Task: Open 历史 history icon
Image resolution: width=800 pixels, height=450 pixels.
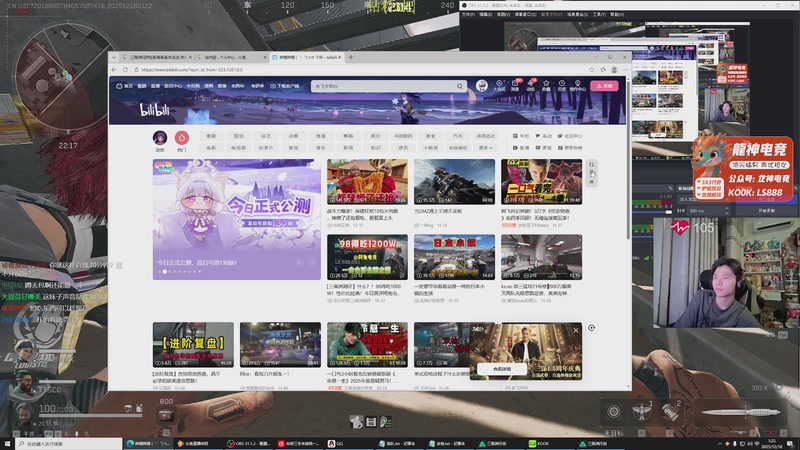Action: [x=561, y=85]
